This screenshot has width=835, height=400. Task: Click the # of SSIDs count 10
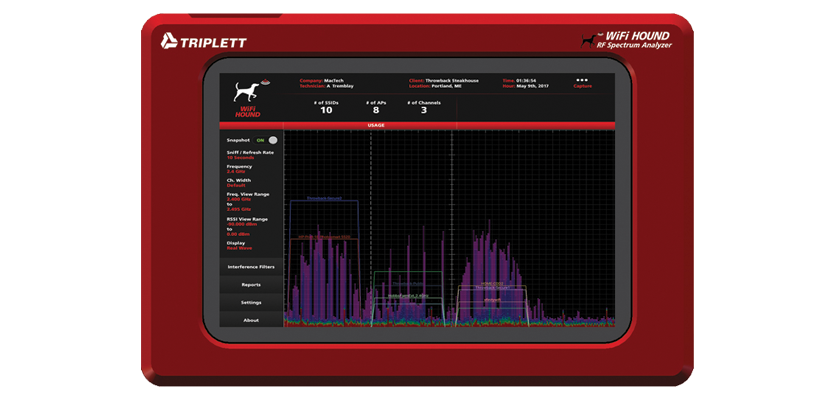point(326,108)
